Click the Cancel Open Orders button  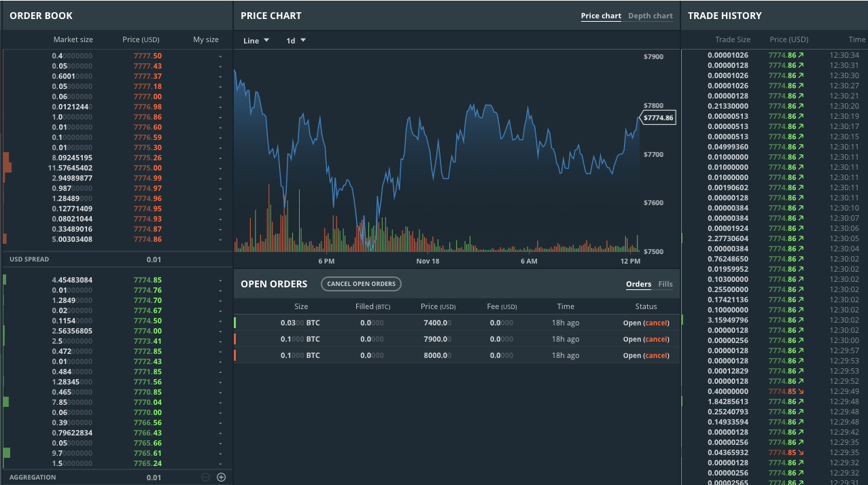pos(361,284)
